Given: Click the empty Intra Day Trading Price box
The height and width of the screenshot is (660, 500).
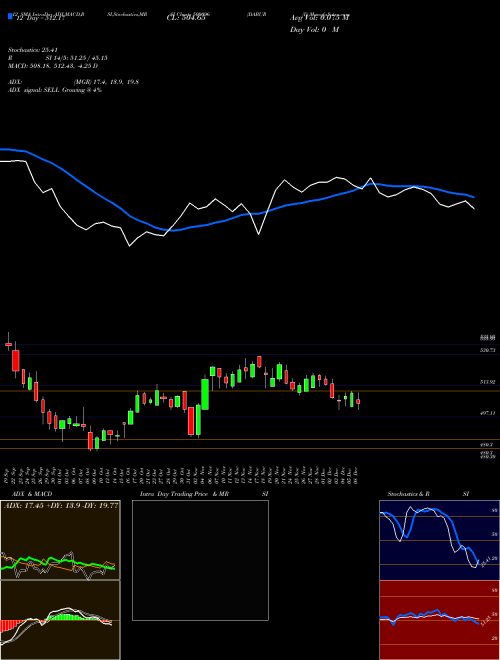Looking at the screenshot, I should [200, 560].
